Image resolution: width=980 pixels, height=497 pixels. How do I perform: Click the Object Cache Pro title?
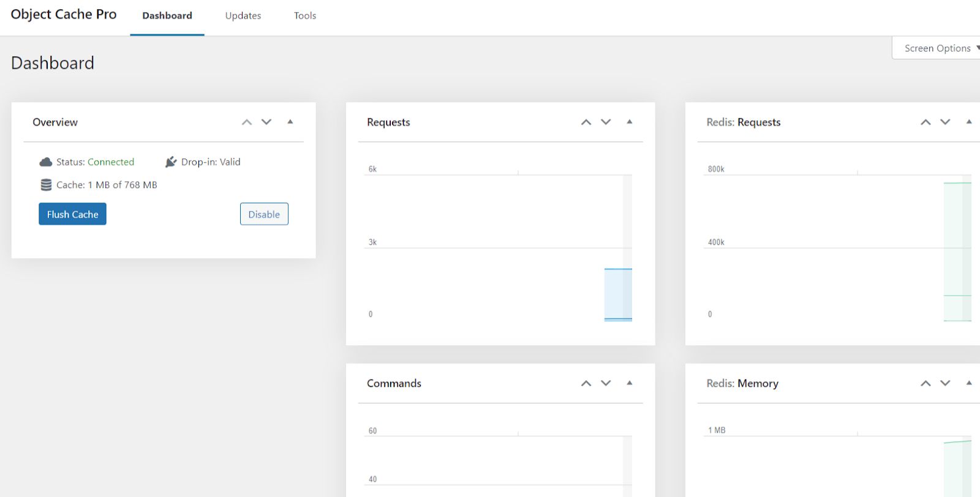point(64,15)
